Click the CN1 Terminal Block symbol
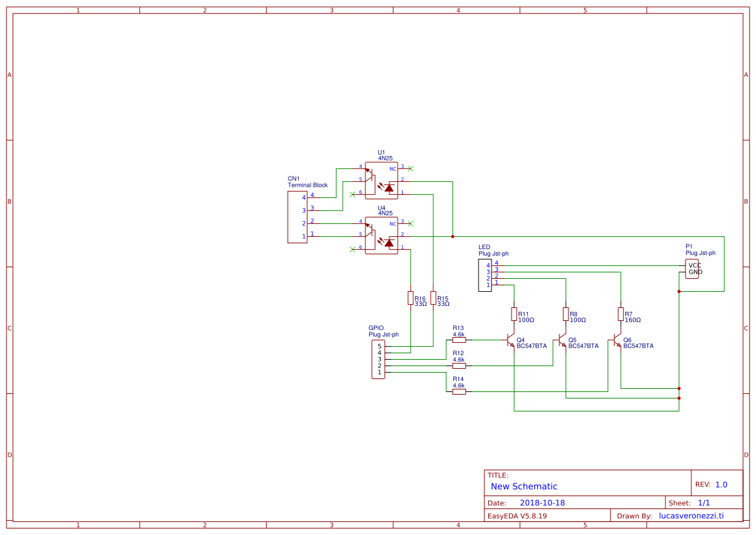 tap(297, 217)
